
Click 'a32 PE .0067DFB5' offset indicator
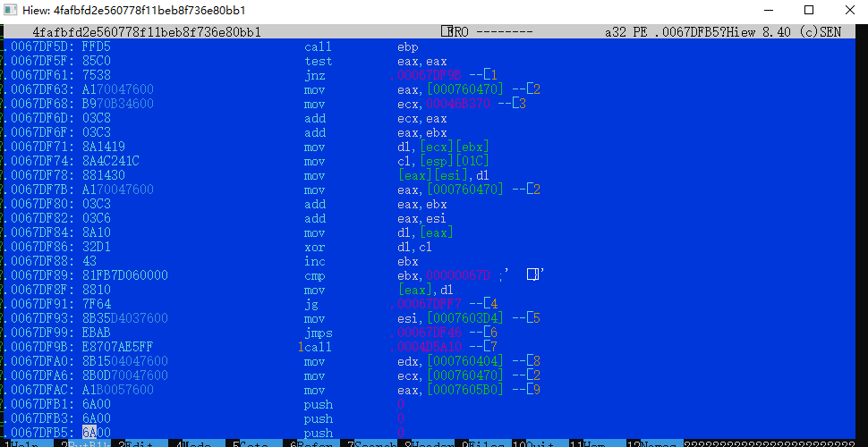(662, 32)
